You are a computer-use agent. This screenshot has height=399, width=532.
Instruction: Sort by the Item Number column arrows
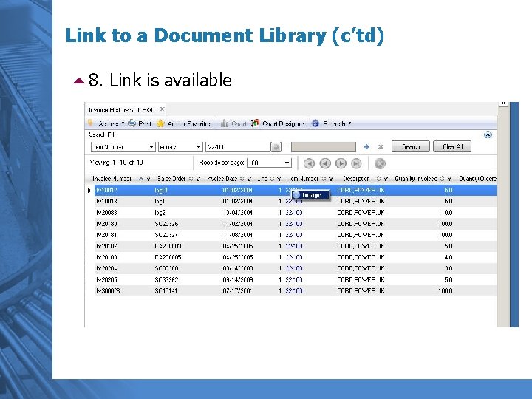click(324, 179)
